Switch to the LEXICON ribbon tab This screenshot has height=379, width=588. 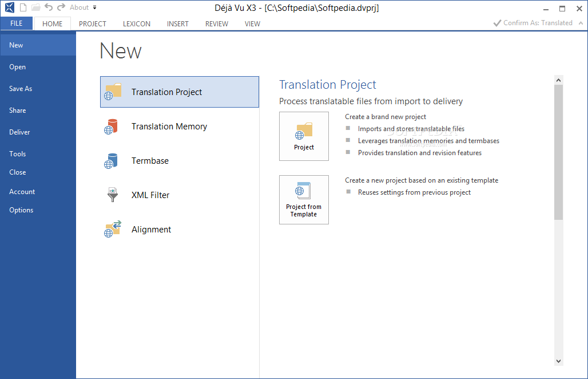click(137, 23)
